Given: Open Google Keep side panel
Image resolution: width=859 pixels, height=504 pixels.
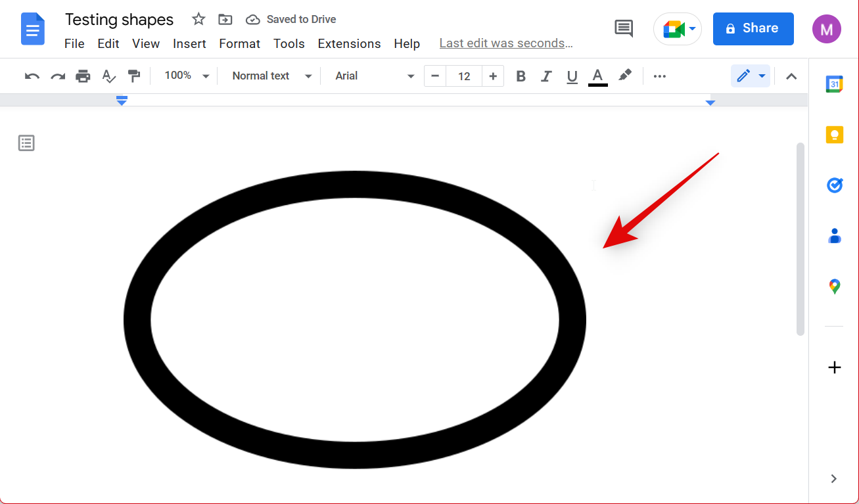Looking at the screenshot, I should coord(834,135).
